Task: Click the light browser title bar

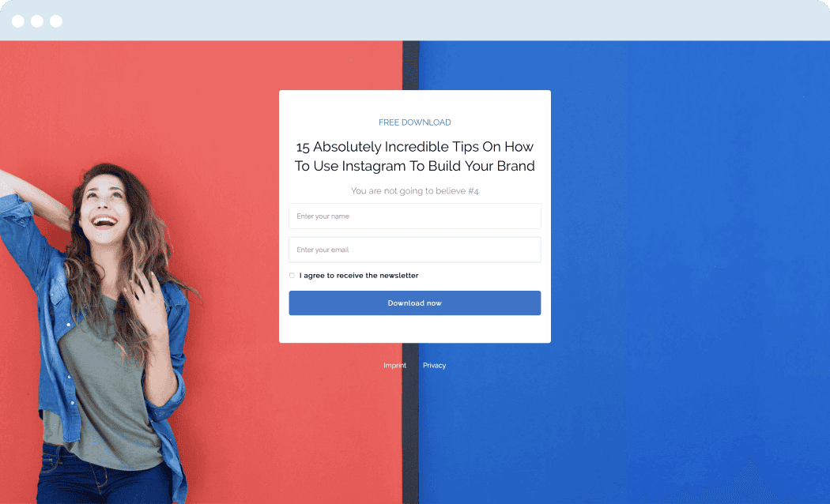Action: pyautogui.click(x=424, y=20)
